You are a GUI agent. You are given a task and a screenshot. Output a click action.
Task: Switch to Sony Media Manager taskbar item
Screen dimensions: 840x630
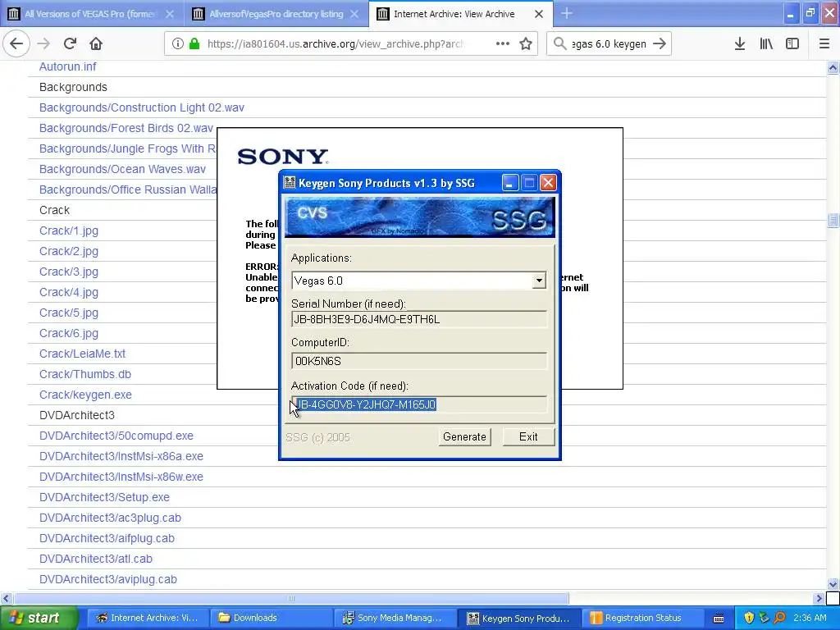(395, 619)
